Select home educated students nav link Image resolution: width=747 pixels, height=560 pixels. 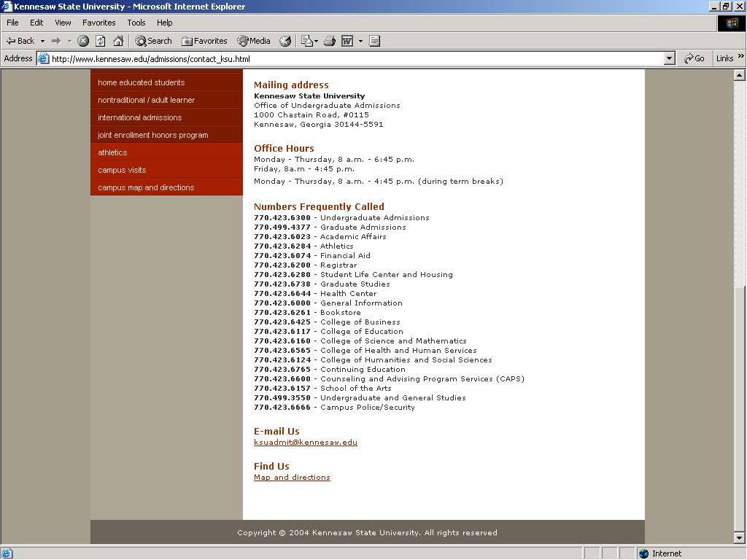(166, 82)
